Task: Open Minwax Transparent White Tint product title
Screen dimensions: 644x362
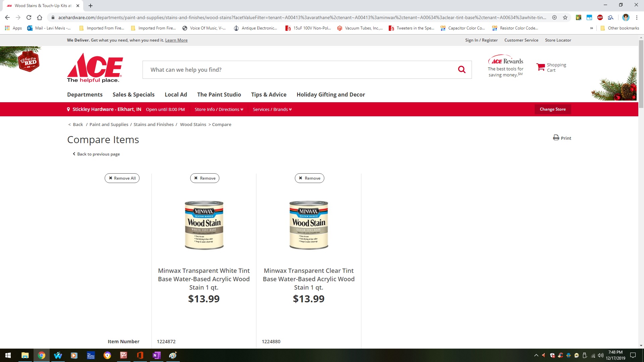Action: (204, 279)
